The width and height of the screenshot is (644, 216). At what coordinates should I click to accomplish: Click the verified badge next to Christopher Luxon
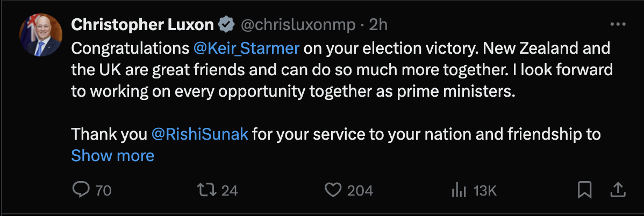[226, 25]
